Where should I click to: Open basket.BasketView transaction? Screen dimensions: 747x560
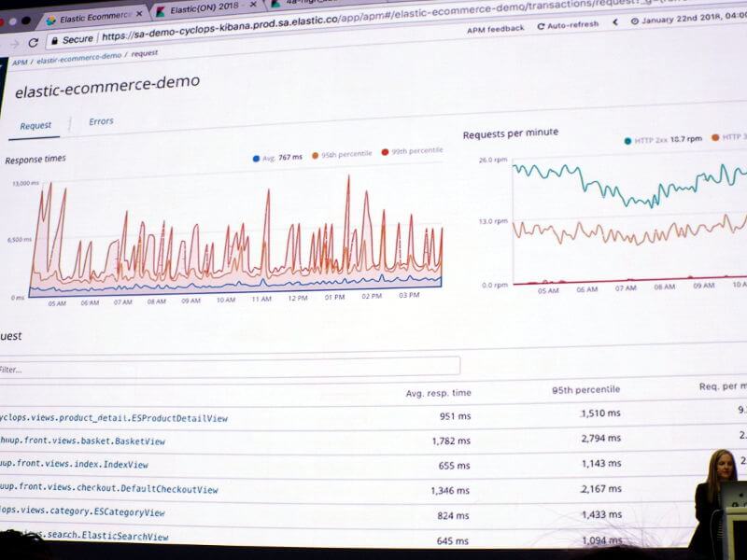82,441
